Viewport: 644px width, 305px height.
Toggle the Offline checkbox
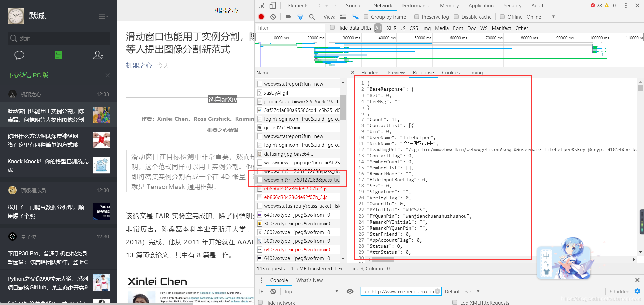tap(502, 17)
